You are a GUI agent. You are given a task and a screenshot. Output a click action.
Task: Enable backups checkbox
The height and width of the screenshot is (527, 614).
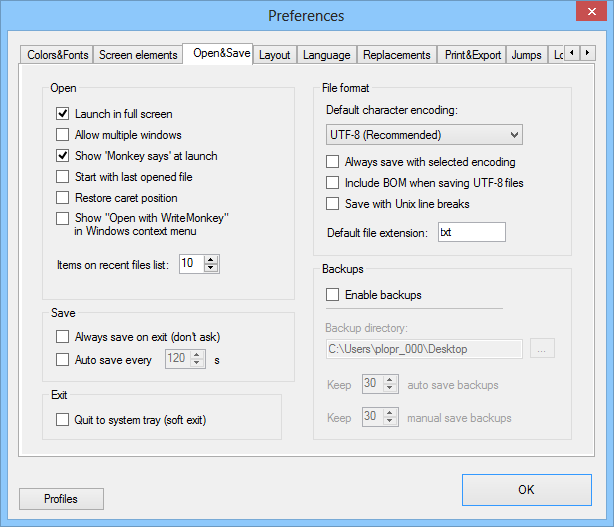click(333, 295)
